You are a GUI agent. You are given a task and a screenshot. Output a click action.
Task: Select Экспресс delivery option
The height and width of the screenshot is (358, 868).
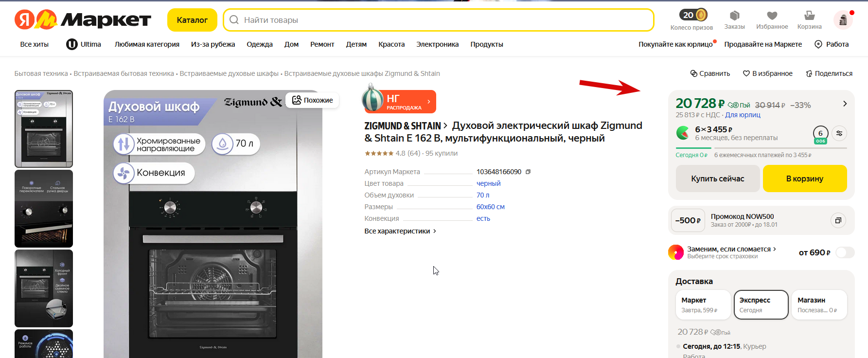761,305
